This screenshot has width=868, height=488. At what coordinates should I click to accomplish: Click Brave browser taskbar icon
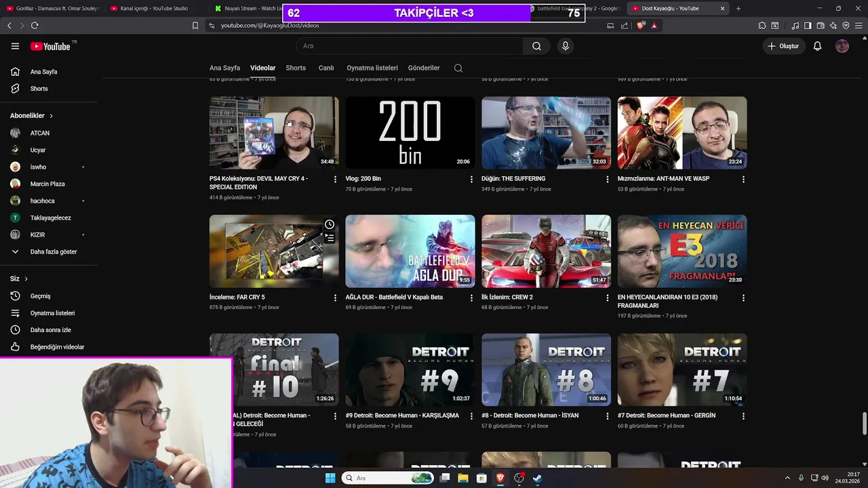click(x=500, y=478)
